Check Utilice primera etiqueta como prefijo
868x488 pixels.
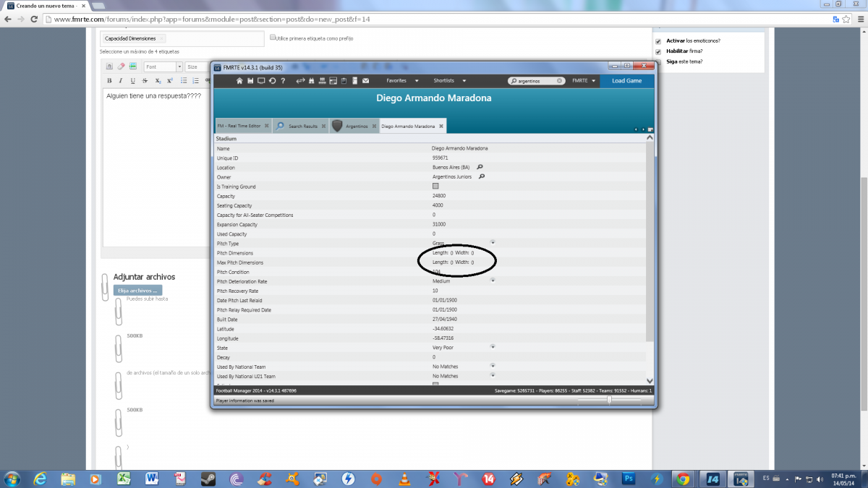click(x=273, y=38)
